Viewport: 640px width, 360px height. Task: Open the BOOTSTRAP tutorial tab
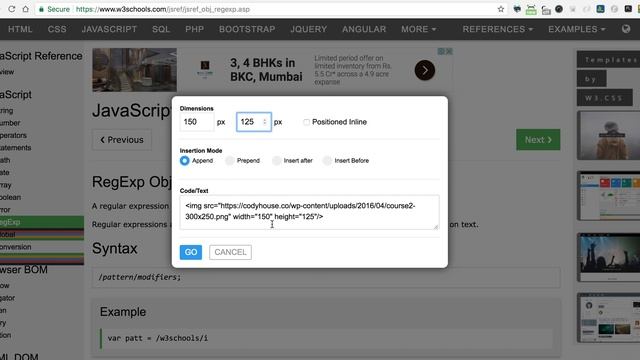pos(247,29)
